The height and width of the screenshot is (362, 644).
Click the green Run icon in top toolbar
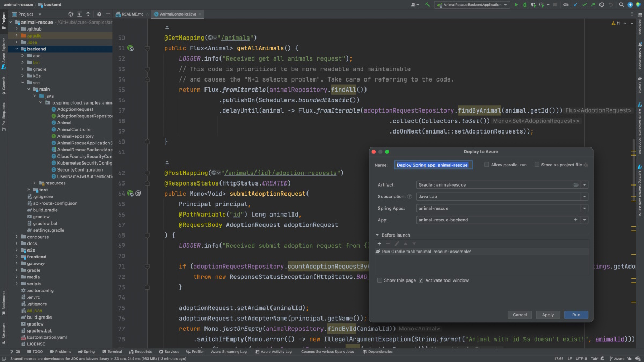tap(516, 5)
